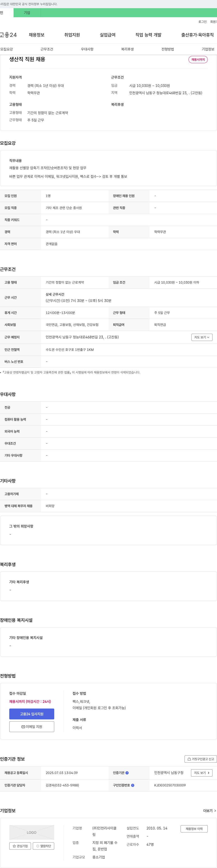Click registration date 2025.07.03 13:04:39
This screenshot has width=217, height=868.
click(61, 773)
